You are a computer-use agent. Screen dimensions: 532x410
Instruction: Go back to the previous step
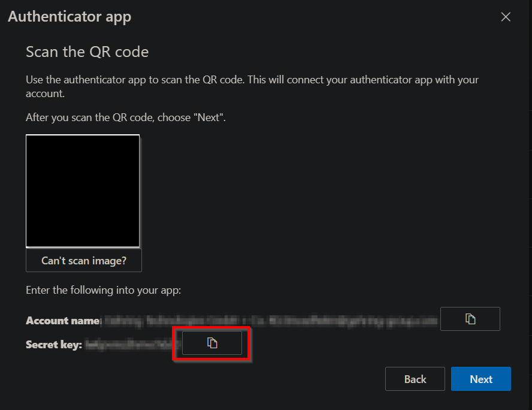point(415,379)
